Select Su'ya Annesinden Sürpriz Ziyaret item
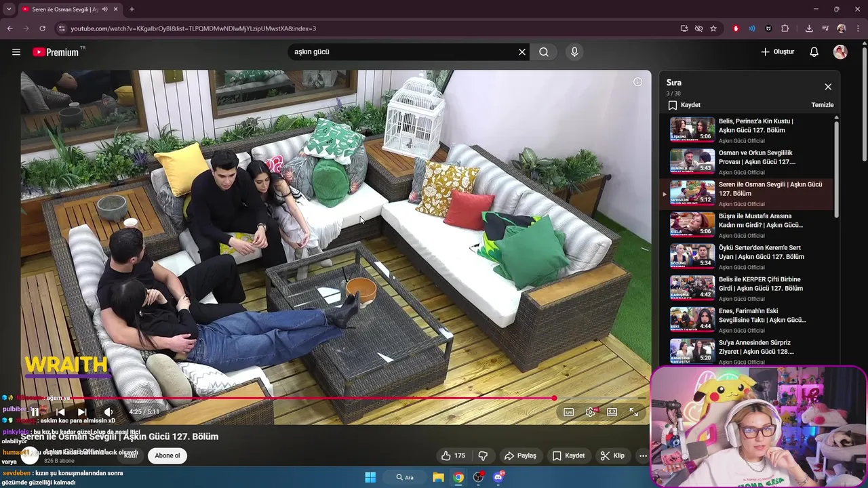Screen dimensions: 868x488 pyautogui.click(x=746, y=351)
